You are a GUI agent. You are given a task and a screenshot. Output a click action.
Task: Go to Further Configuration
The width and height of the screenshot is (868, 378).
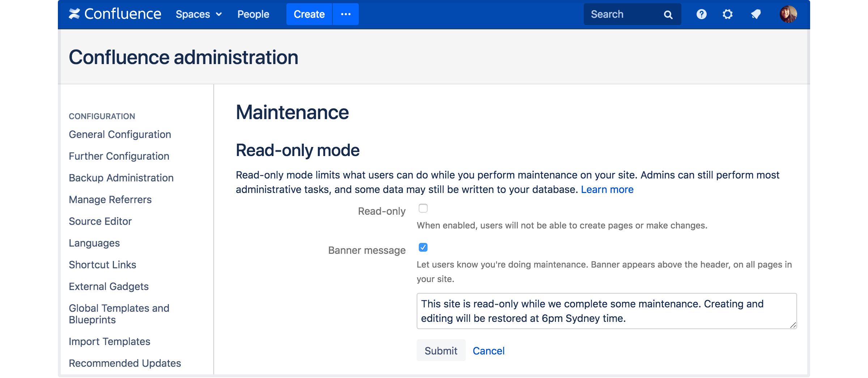point(119,156)
